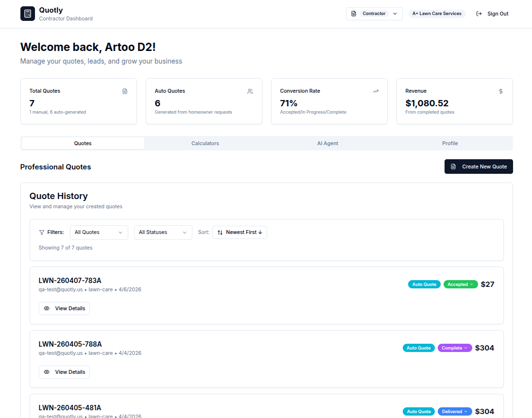Click the document icon in Total Quotes card
This screenshot has height=418, width=532.
[x=125, y=91]
